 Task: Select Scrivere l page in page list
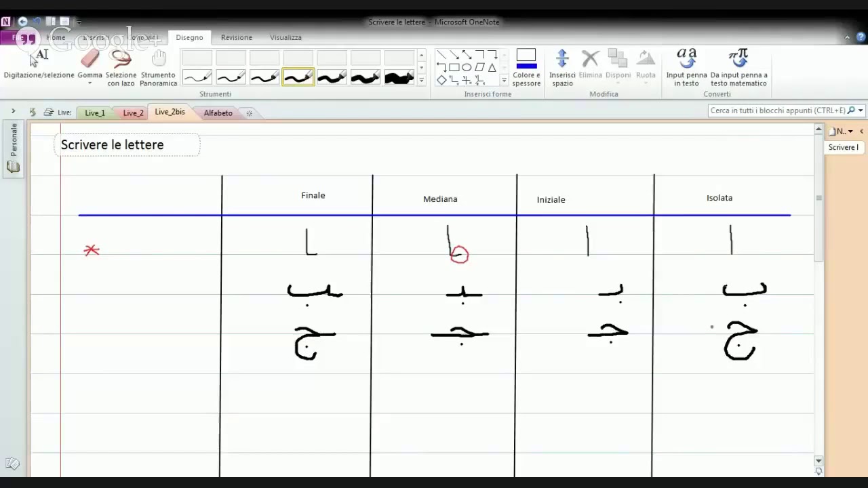click(843, 147)
